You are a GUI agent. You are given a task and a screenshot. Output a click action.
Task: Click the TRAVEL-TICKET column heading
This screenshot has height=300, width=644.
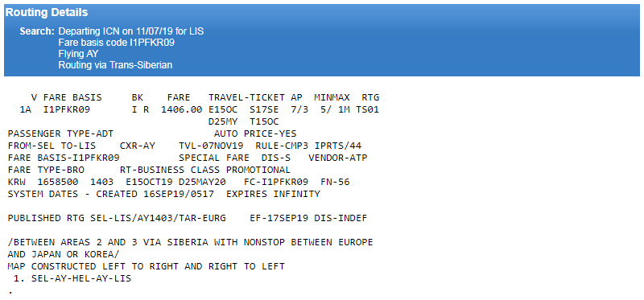(x=246, y=97)
